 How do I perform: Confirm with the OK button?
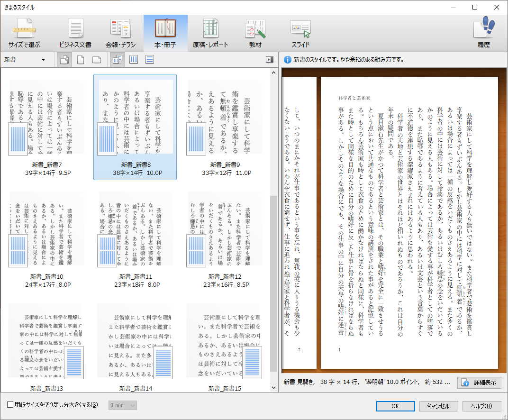[x=395, y=406]
